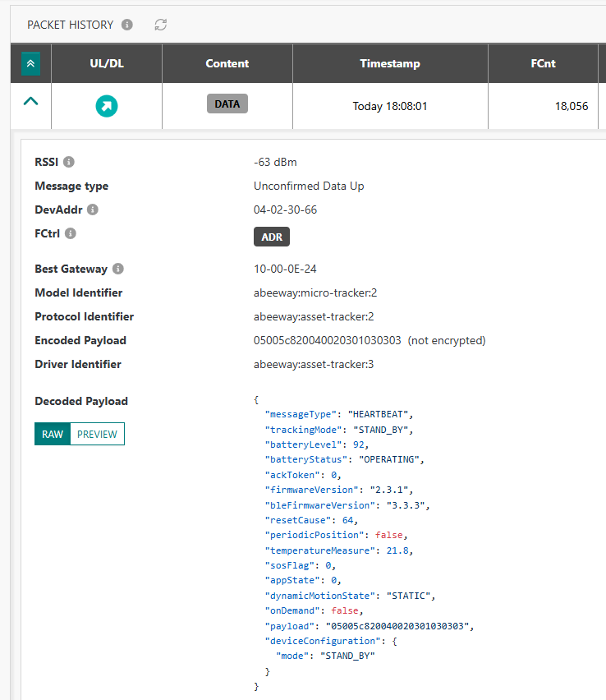Switch decoded payload to RAW view
Viewport: 606px width, 700px height.
[x=53, y=434]
